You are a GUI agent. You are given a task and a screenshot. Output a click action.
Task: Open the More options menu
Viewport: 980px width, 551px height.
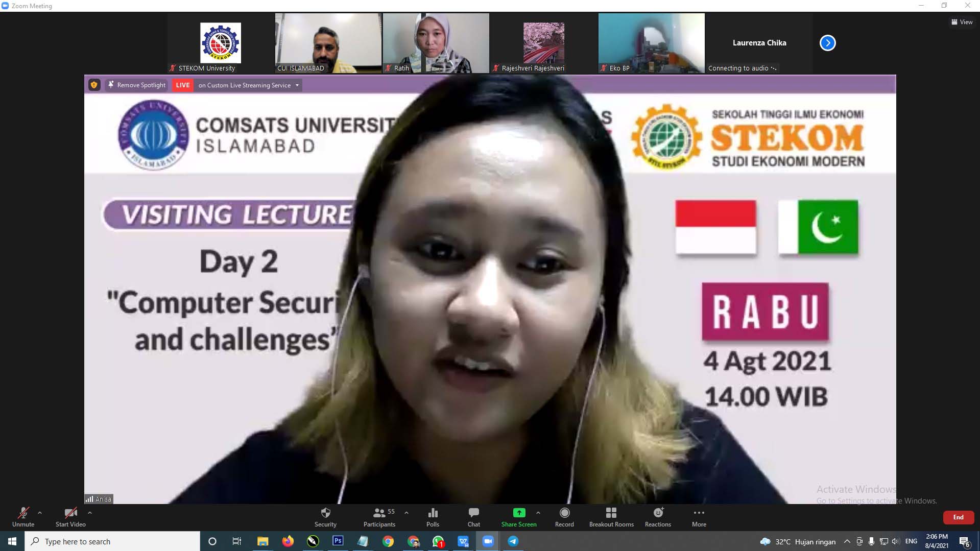point(699,517)
